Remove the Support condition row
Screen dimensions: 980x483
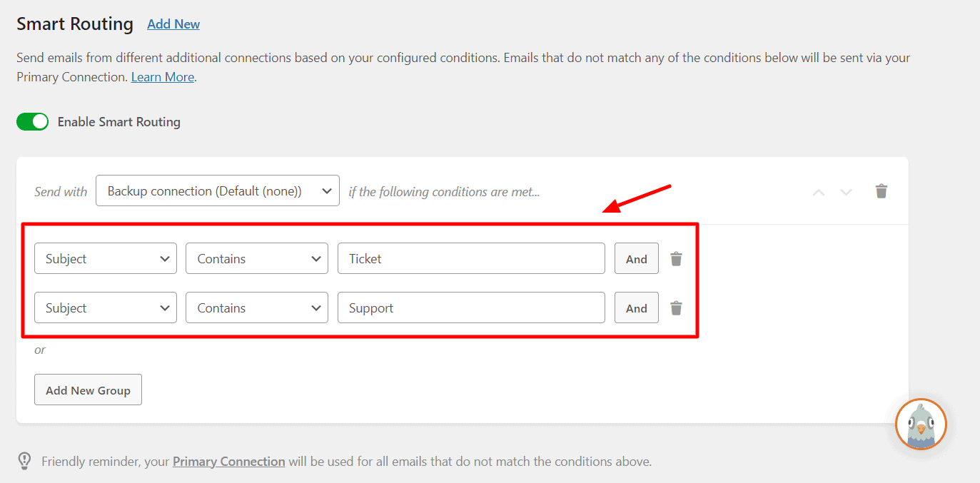[x=676, y=308]
